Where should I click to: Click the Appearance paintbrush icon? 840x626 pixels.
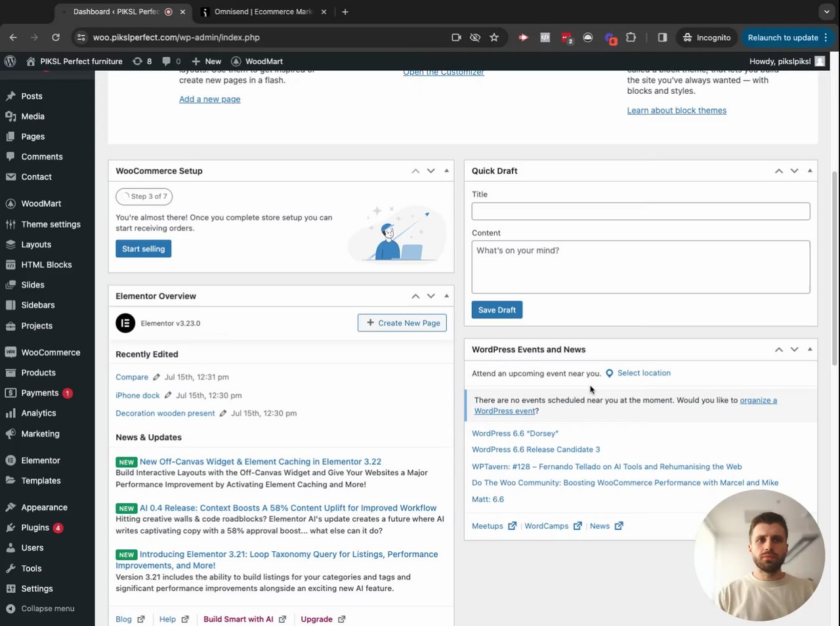point(10,507)
